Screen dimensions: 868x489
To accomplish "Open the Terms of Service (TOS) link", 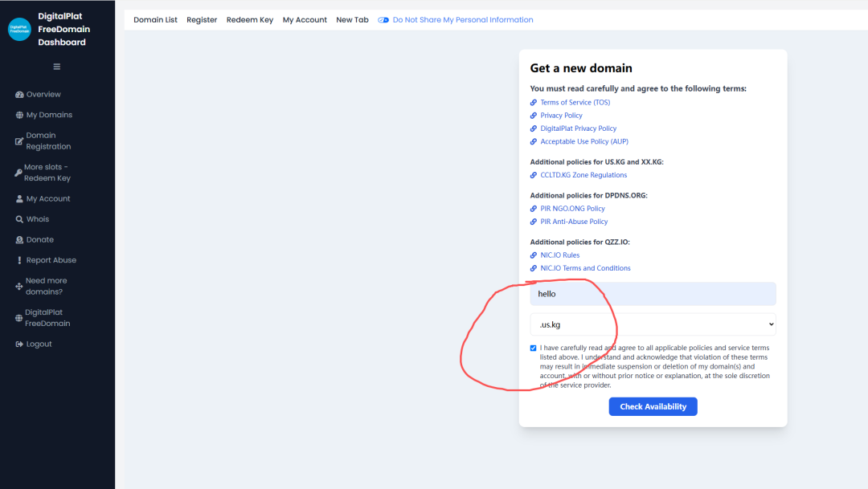I will [575, 103].
